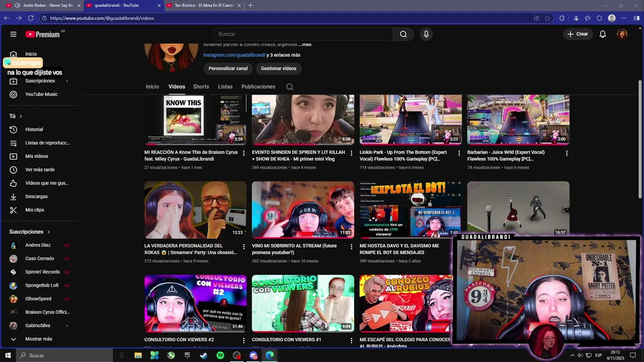The image size is (644, 362).
Task: Open options menu for Xokas personalidad video
Action: 244,246
